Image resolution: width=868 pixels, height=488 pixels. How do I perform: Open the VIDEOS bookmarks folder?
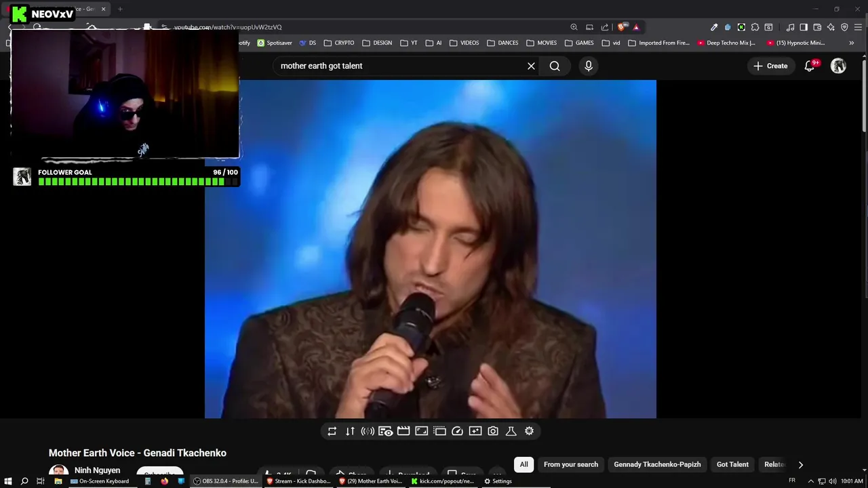tap(464, 43)
